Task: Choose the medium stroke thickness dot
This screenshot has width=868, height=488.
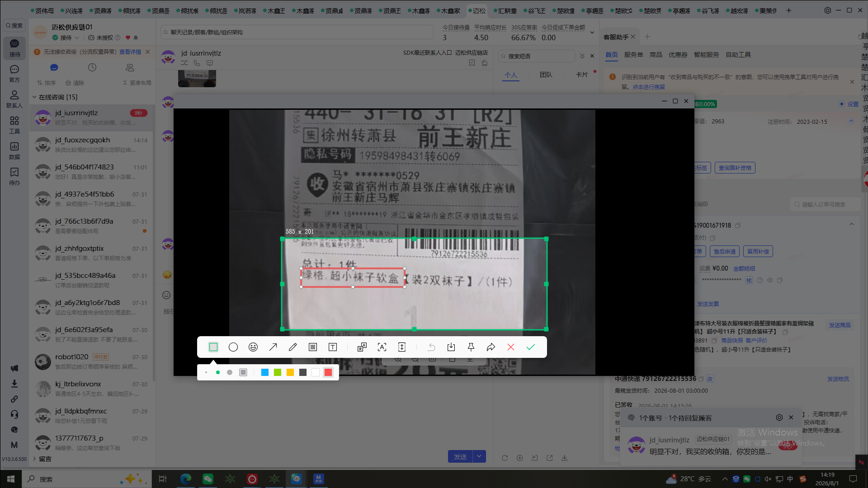Action: (218, 372)
